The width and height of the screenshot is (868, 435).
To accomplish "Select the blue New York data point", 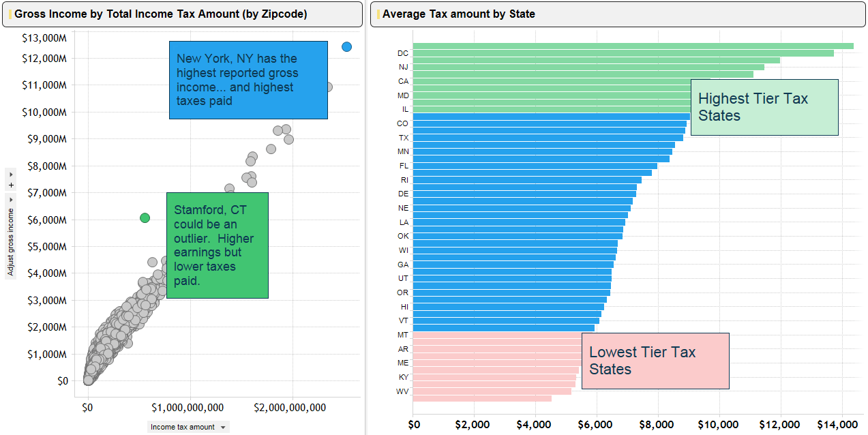I will (346, 46).
